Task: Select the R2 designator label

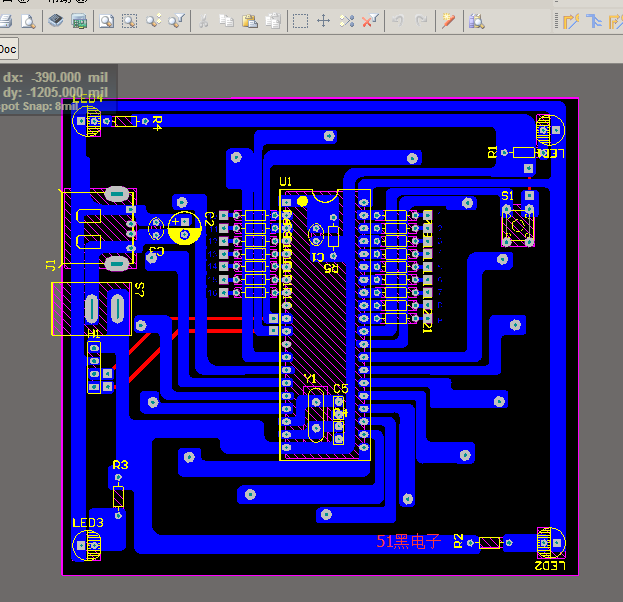Action: tap(458, 541)
